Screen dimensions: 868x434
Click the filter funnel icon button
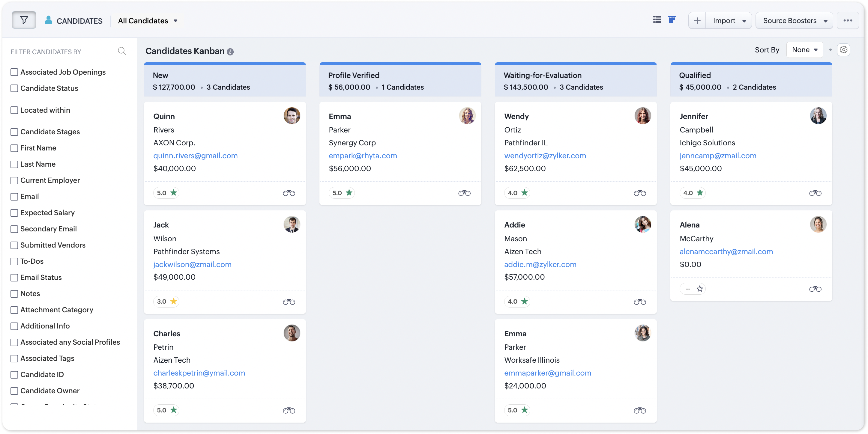pos(24,20)
